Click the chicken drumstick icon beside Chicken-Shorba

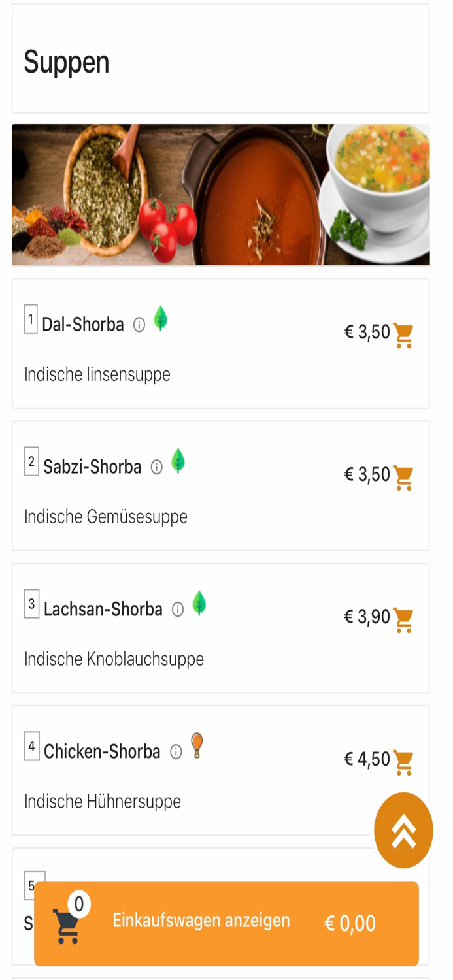[x=196, y=745]
